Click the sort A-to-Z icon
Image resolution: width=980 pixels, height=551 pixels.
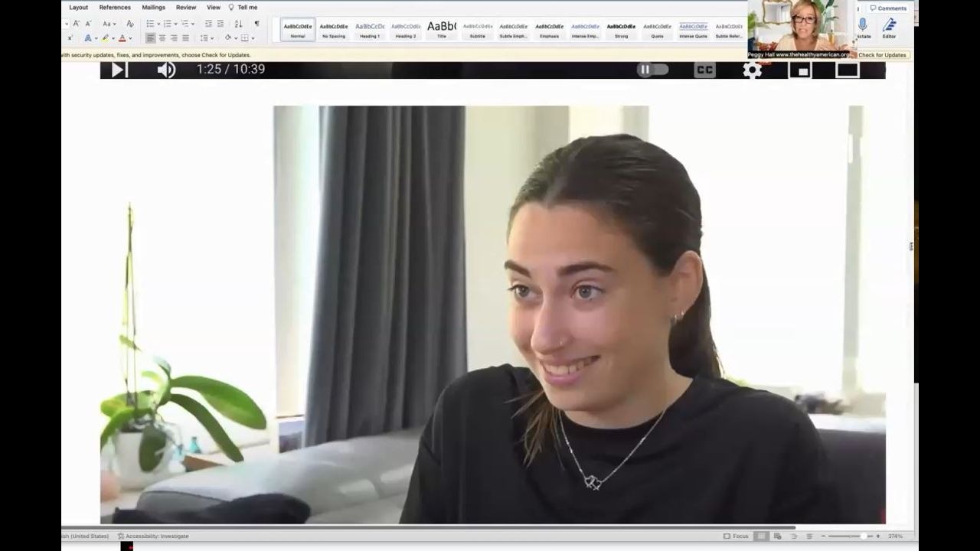click(238, 24)
